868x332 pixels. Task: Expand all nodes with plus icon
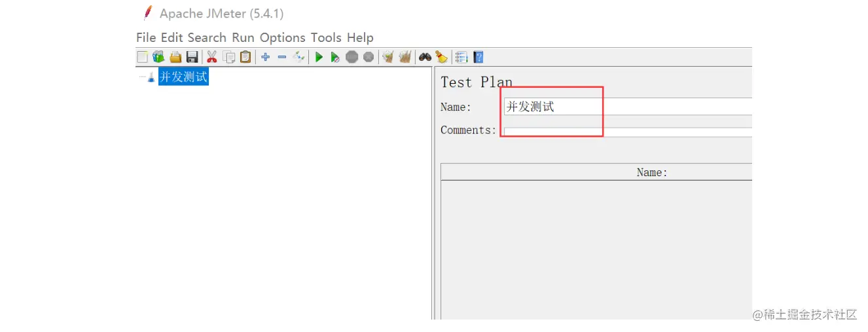(265, 57)
